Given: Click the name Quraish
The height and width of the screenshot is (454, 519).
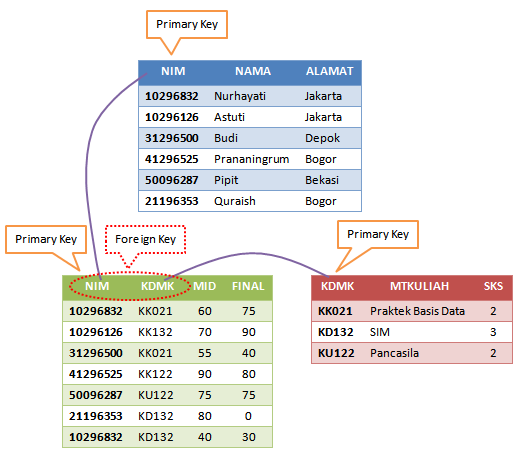Looking at the screenshot, I should pos(235,201).
